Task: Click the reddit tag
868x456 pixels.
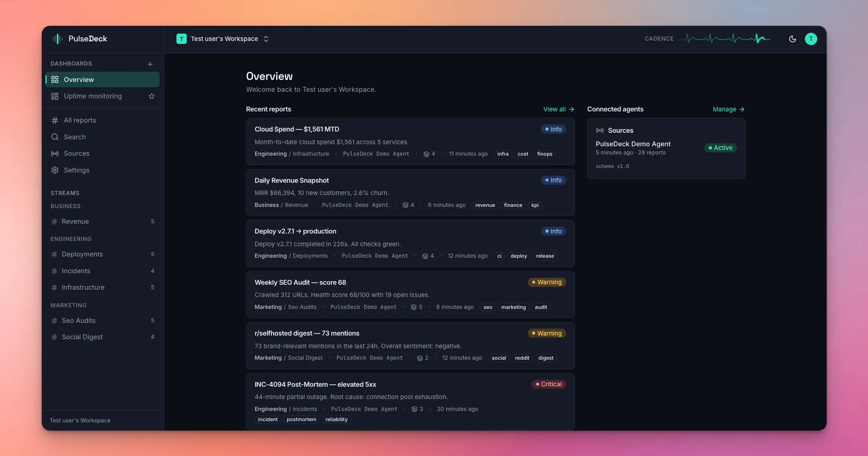Action: (x=522, y=358)
